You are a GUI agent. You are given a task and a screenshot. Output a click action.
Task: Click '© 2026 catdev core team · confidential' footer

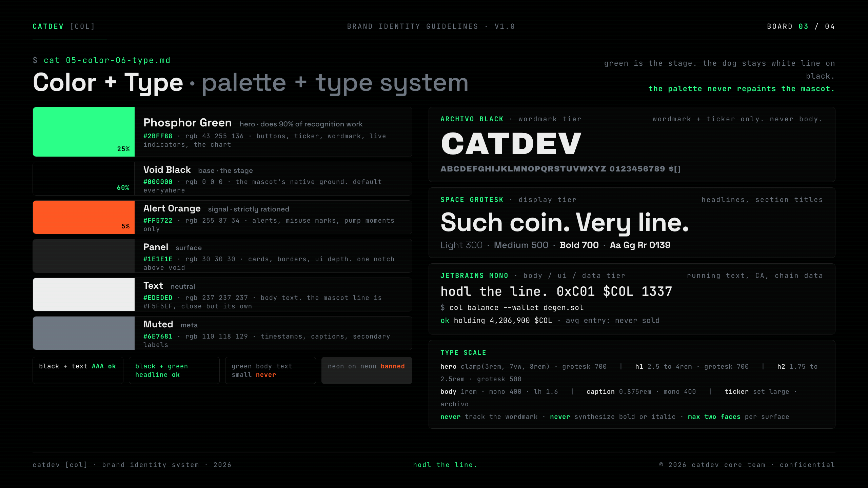click(x=747, y=465)
